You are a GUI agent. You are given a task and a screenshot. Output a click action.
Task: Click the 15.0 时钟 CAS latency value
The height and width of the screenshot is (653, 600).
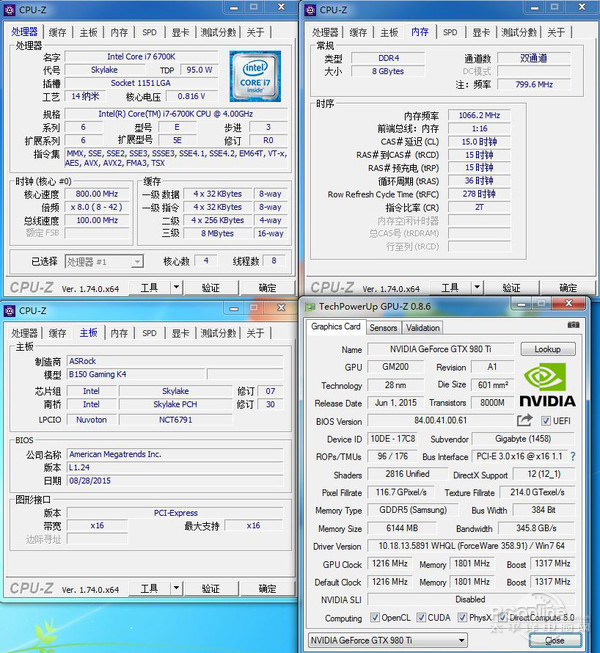pyautogui.click(x=479, y=142)
